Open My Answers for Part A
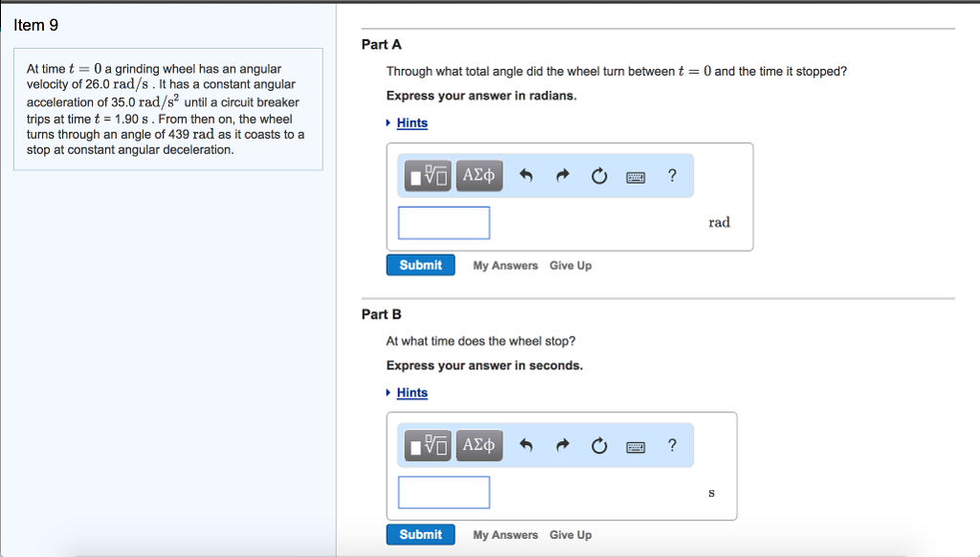This screenshot has height=557, width=980. click(504, 265)
